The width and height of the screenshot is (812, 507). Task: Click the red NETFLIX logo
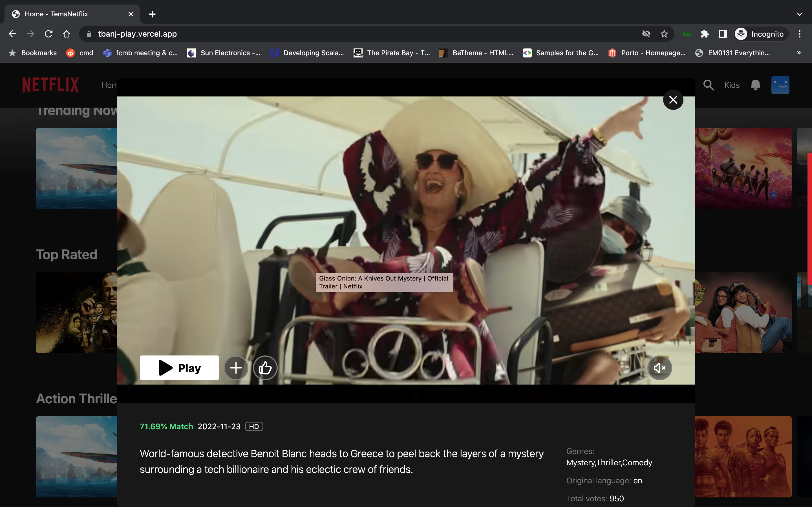(x=51, y=85)
